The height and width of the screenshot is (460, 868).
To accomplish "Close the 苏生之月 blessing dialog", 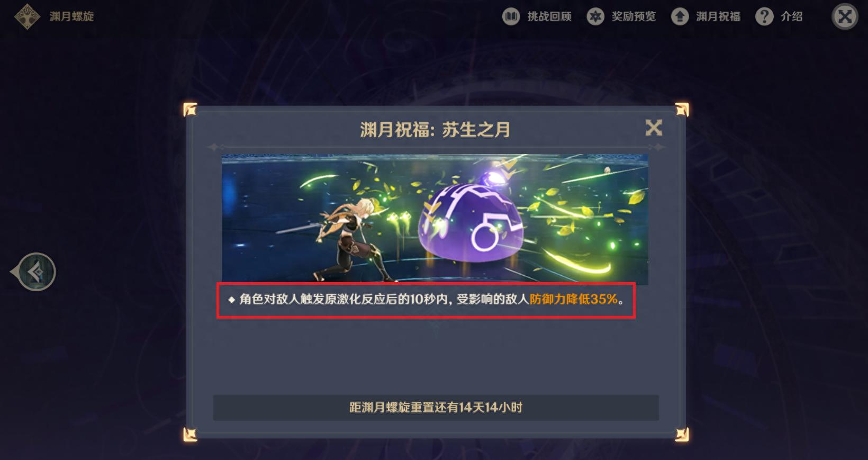I will [654, 128].
